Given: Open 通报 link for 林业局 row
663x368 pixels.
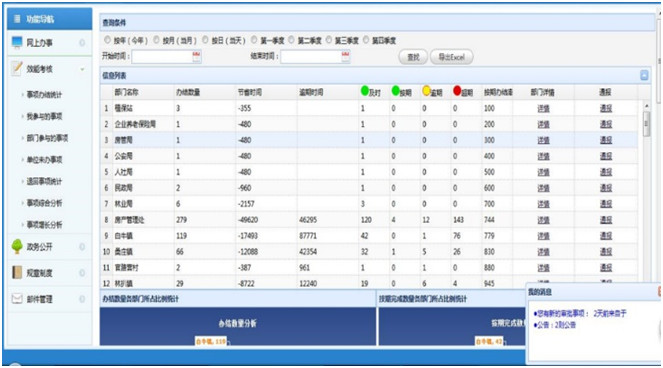Looking at the screenshot, I should point(606,204).
